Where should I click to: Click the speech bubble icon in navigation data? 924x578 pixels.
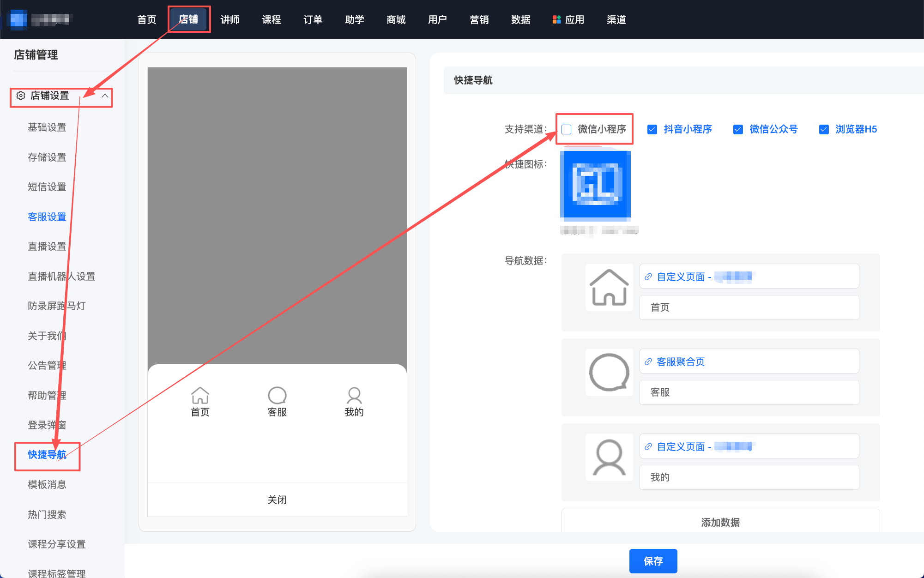pos(609,372)
